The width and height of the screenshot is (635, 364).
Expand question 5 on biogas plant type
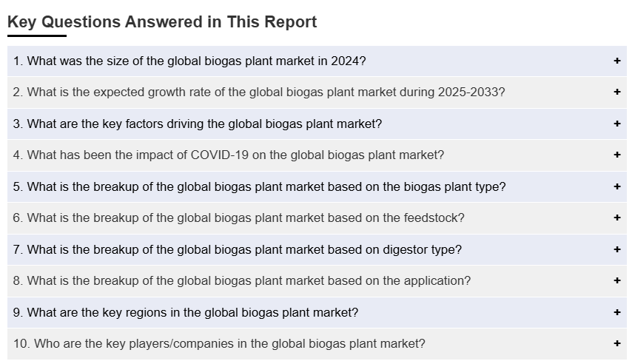(260, 186)
